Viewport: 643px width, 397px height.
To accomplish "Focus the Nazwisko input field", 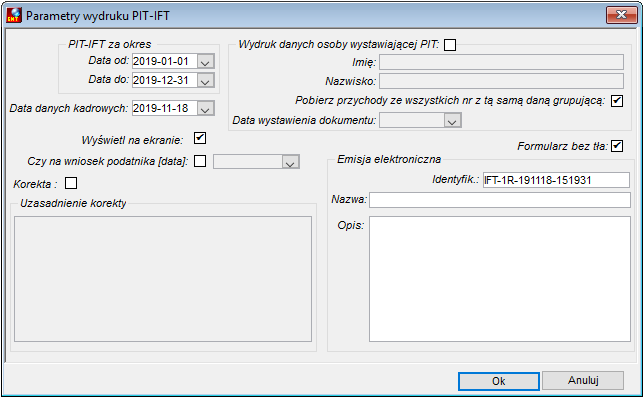I will [501, 81].
